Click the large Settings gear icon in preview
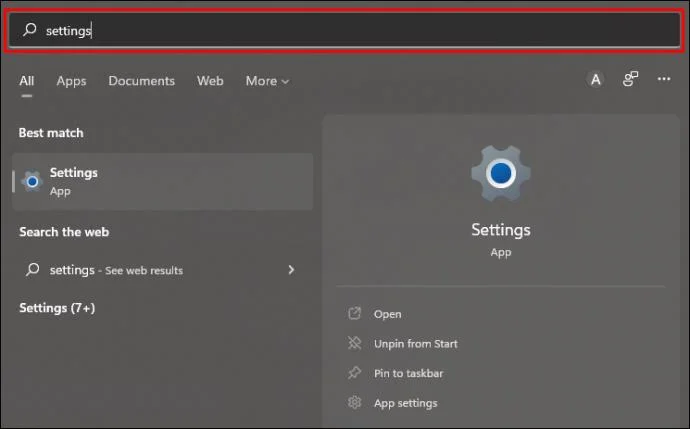Image resolution: width=690 pixels, height=429 pixels. pos(501,173)
